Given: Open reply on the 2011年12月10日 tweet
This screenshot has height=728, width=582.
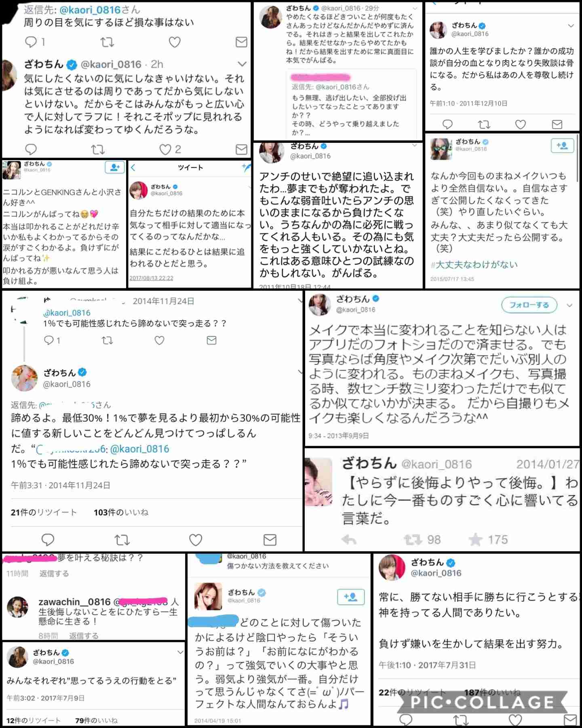Looking at the screenshot, I should coord(447,124).
